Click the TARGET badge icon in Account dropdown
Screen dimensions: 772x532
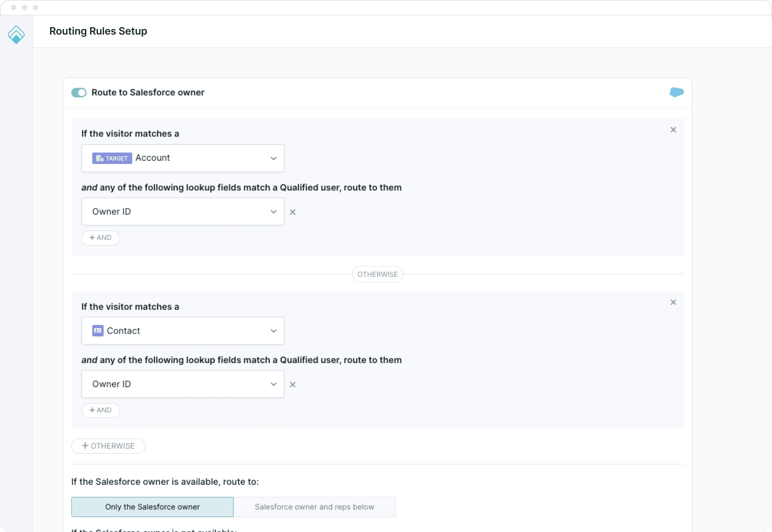112,158
